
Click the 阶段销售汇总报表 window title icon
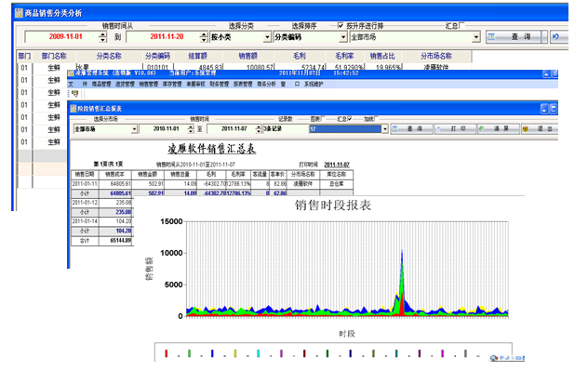pyautogui.click(x=73, y=109)
